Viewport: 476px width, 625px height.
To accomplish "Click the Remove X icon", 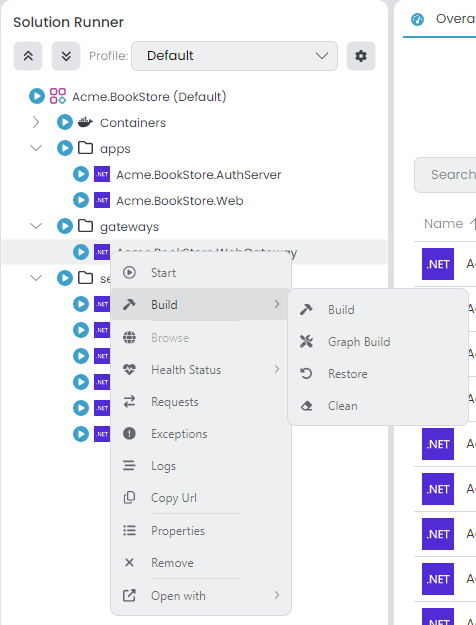I will pos(129,562).
